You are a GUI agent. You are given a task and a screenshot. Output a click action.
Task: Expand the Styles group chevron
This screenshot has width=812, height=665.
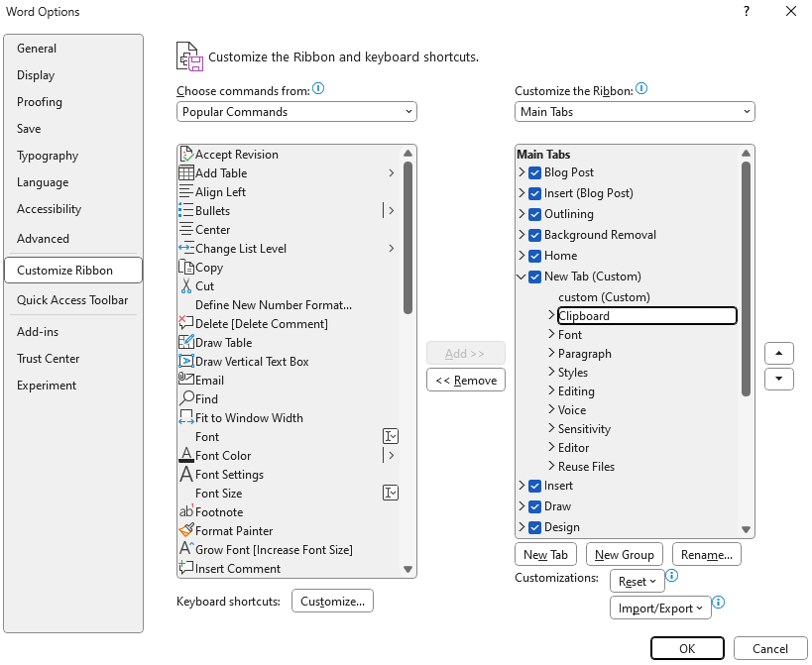point(551,371)
